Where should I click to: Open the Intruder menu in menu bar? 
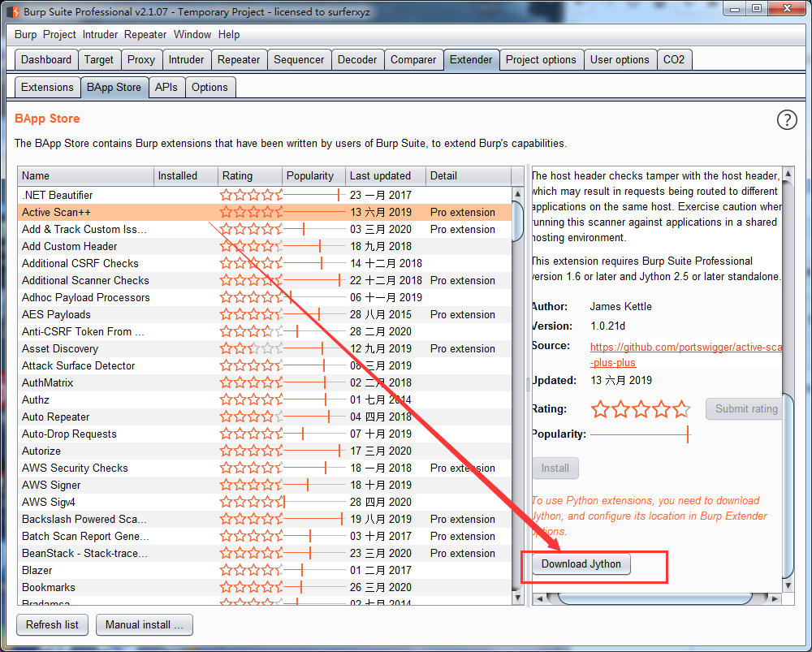pyautogui.click(x=100, y=35)
